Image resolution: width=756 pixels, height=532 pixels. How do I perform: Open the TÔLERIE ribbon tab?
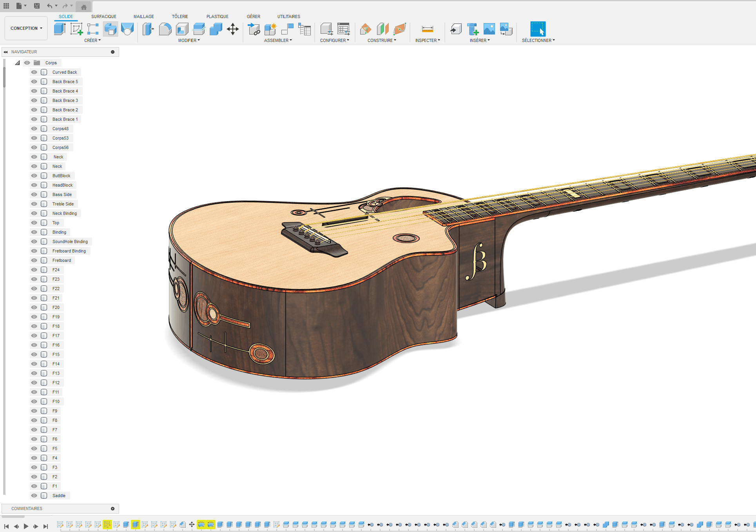pyautogui.click(x=180, y=16)
